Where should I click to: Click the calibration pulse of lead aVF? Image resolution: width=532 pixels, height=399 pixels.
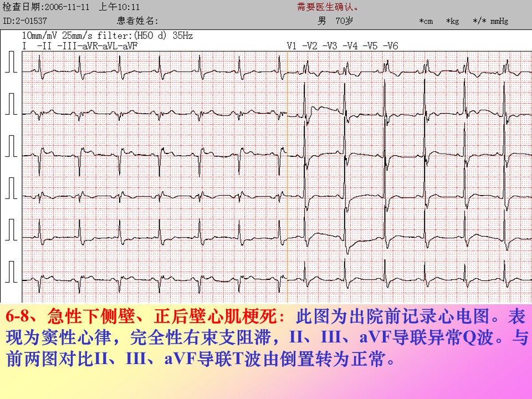pos(11,272)
